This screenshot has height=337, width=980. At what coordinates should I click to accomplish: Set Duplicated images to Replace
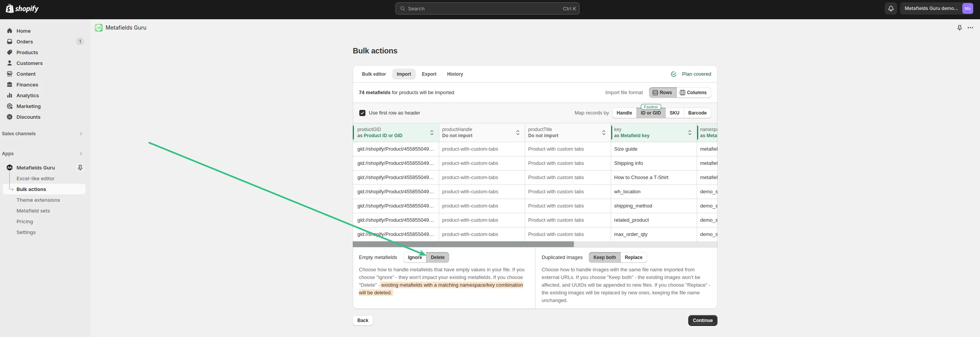633,257
